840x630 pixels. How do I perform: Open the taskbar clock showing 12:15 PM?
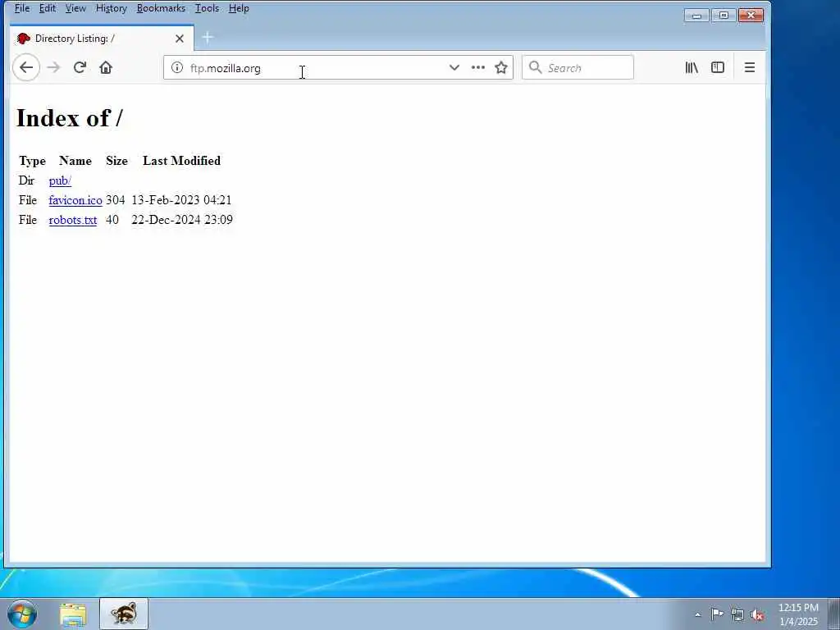point(798,614)
